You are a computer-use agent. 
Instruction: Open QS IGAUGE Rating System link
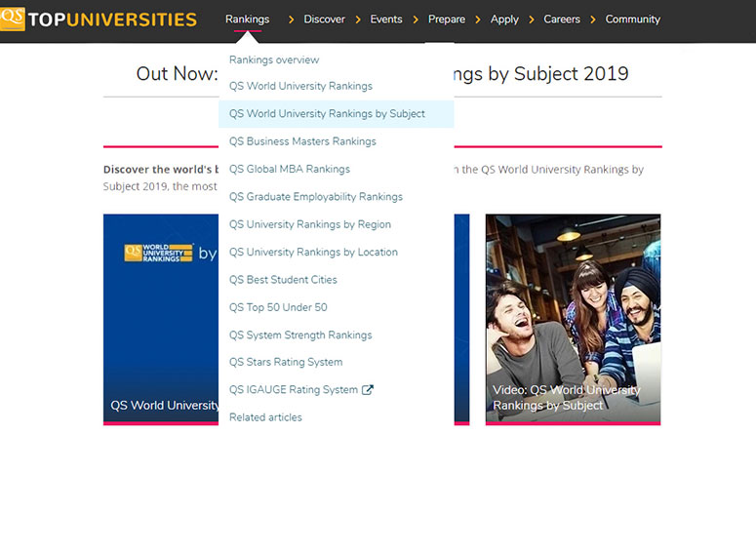[294, 389]
